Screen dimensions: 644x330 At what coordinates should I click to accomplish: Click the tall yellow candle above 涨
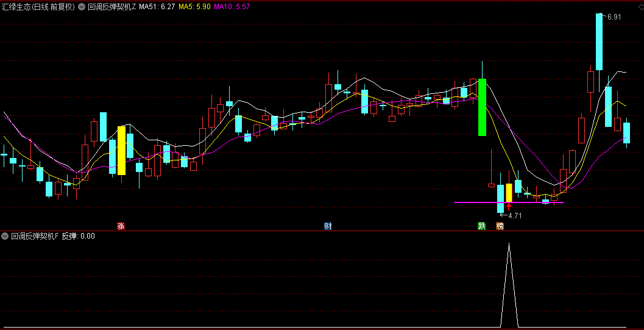[x=121, y=151]
